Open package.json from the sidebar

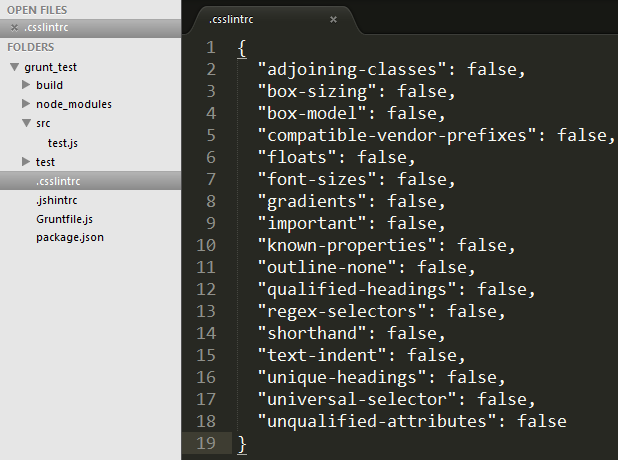[x=69, y=237]
